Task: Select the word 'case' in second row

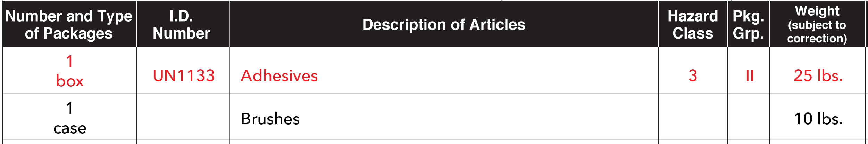Action: tap(70, 129)
